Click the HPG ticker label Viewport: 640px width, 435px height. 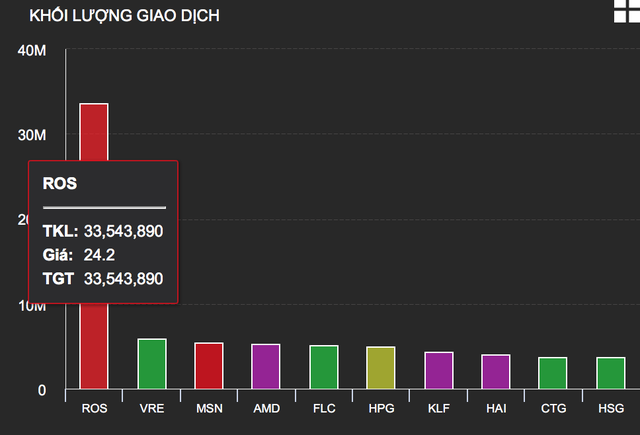click(381, 409)
